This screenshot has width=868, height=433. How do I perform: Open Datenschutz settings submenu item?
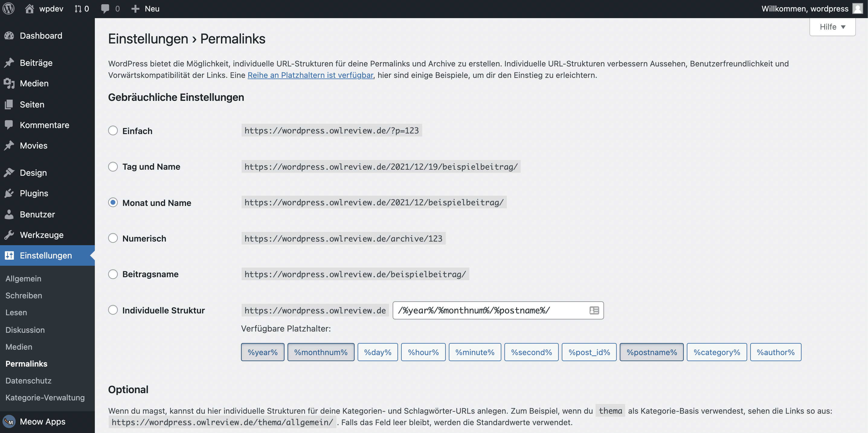coord(28,380)
